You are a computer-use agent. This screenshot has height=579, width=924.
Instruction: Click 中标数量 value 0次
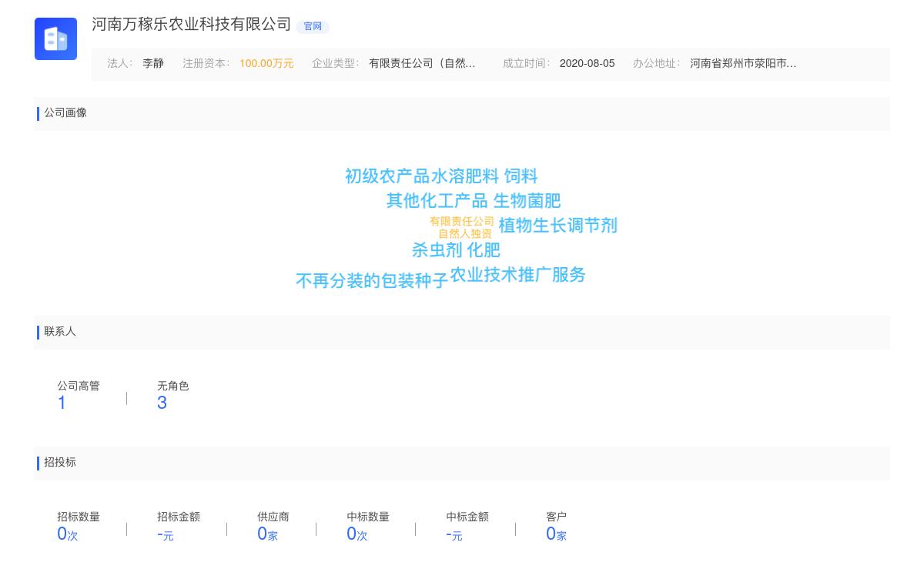[x=357, y=534]
